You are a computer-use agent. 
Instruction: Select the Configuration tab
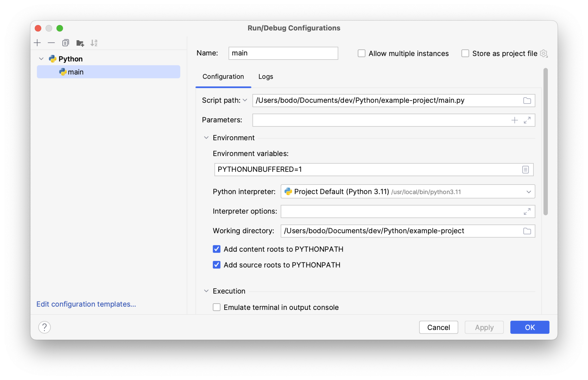click(x=223, y=76)
